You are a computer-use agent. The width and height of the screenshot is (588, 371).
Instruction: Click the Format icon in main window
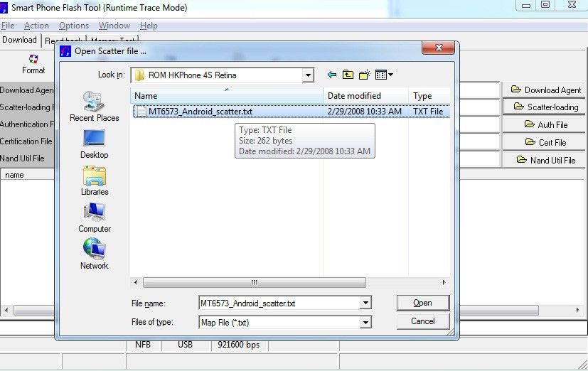tap(33, 59)
